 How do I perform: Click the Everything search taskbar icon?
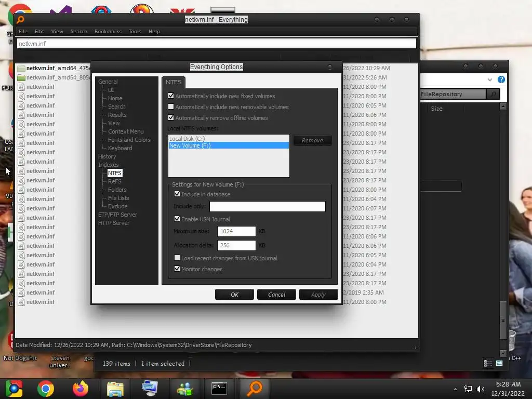click(255, 389)
